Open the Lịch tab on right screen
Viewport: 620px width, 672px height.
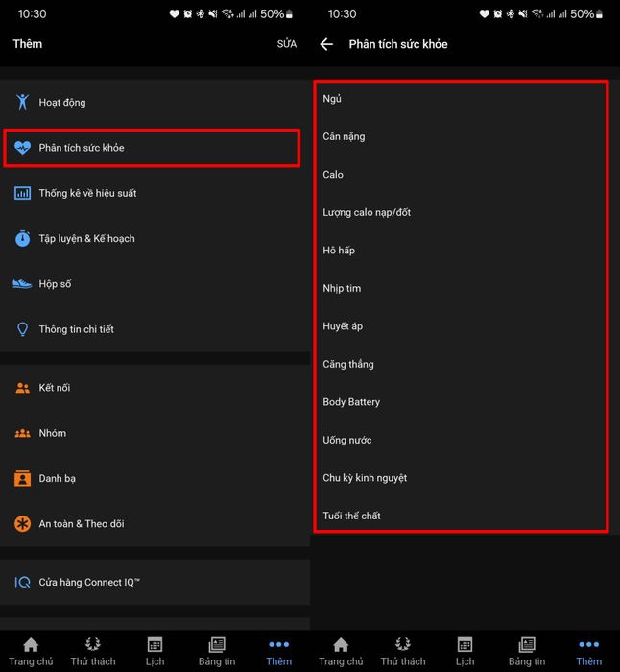point(465,651)
